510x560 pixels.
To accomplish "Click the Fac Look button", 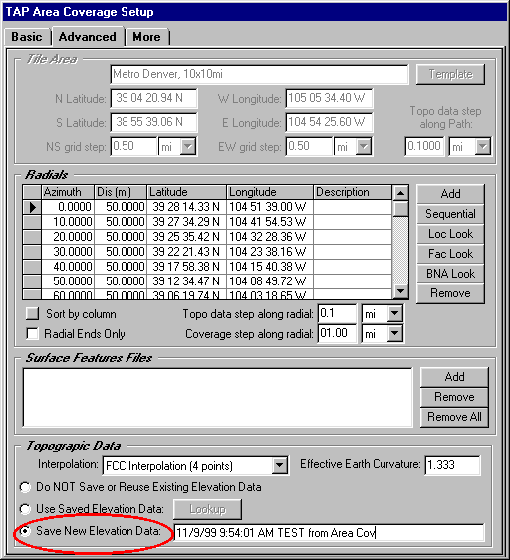I will 450,254.
